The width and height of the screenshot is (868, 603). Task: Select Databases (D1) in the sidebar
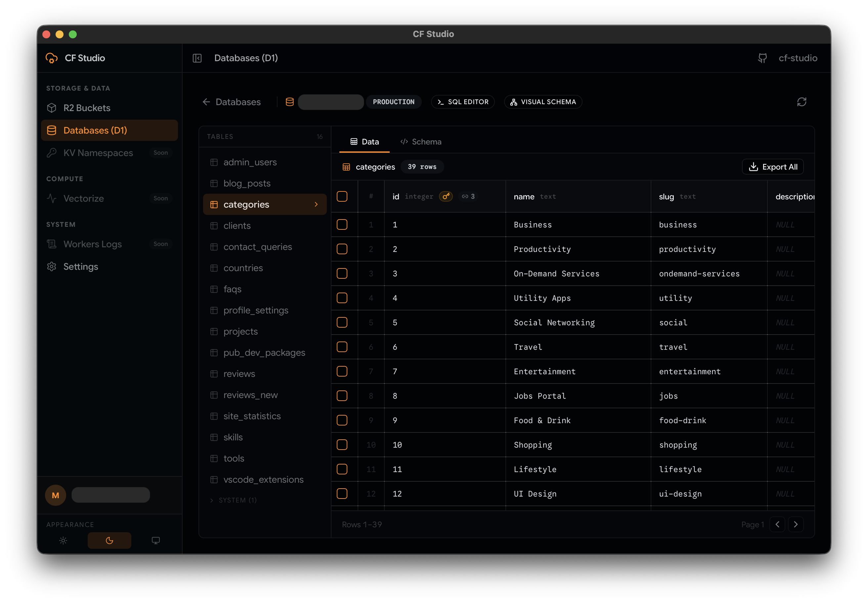[95, 130]
